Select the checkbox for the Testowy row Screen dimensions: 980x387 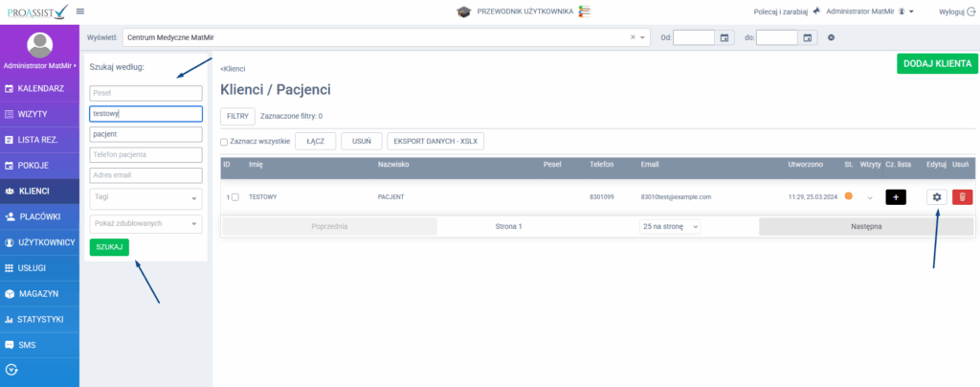[x=235, y=196]
